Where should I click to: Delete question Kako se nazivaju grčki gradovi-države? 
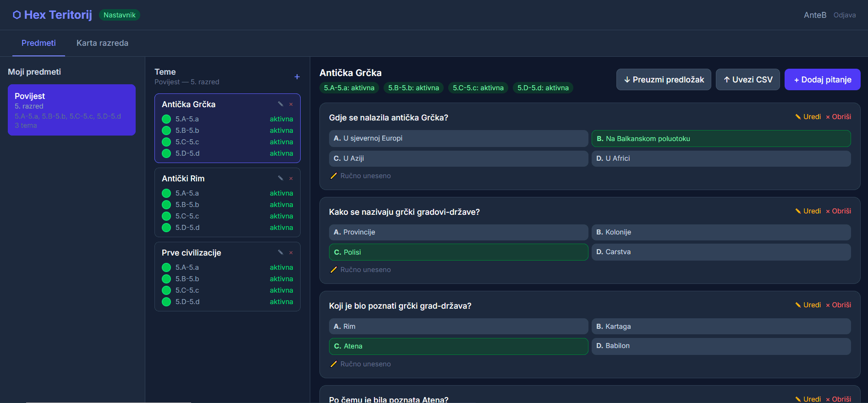point(838,211)
